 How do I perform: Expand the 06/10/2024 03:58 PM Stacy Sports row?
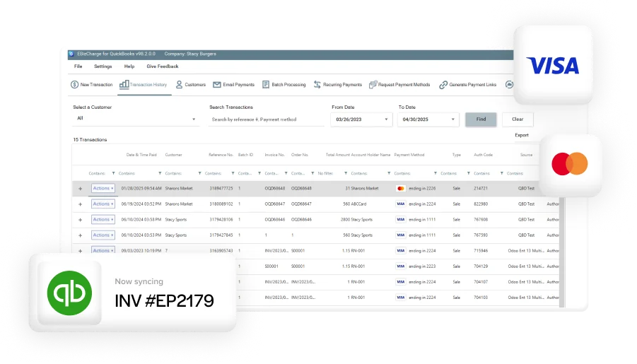pyautogui.click(x=80, y=220)
